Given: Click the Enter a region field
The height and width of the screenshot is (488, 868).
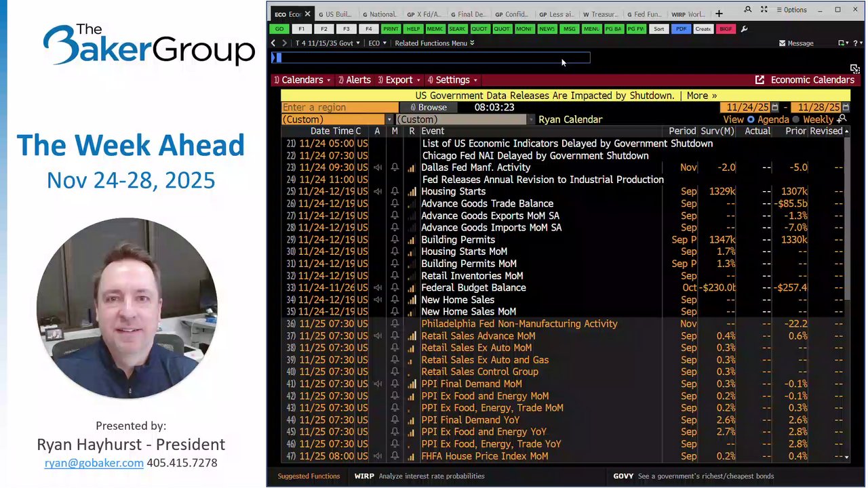Looking at the screenshot, I should coord(340,107).
